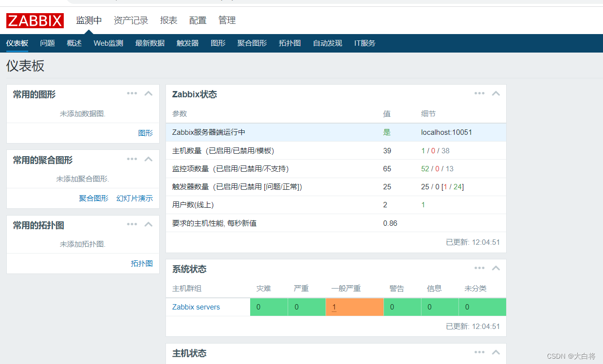
Task: Click the green 警告 cell for Zabbix servers
Action: [402, 307]
